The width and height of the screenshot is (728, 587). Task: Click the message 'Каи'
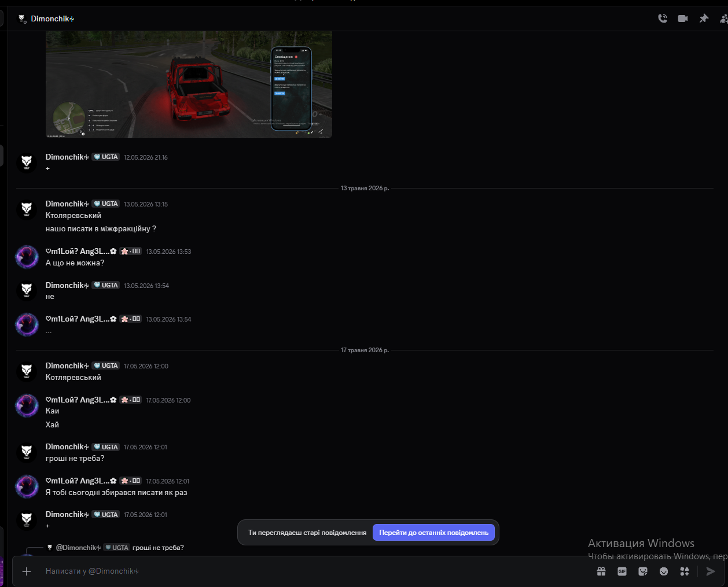[x=53, y=411]
